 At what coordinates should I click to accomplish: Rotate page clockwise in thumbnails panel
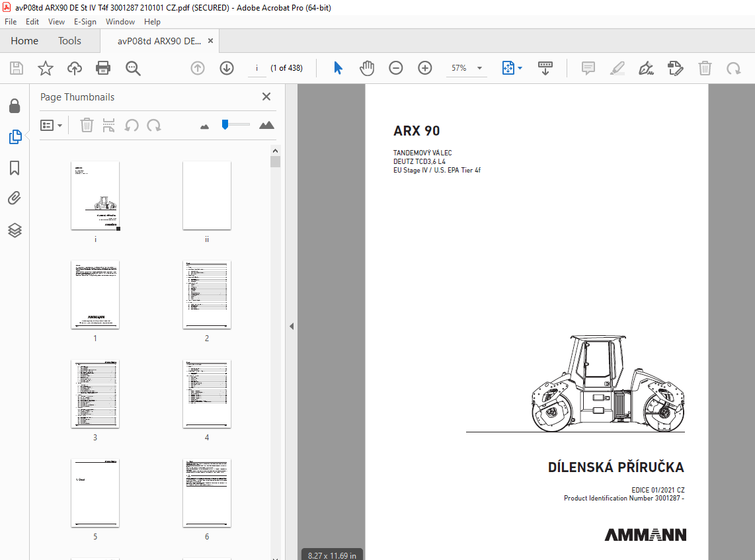pos(154,125)
